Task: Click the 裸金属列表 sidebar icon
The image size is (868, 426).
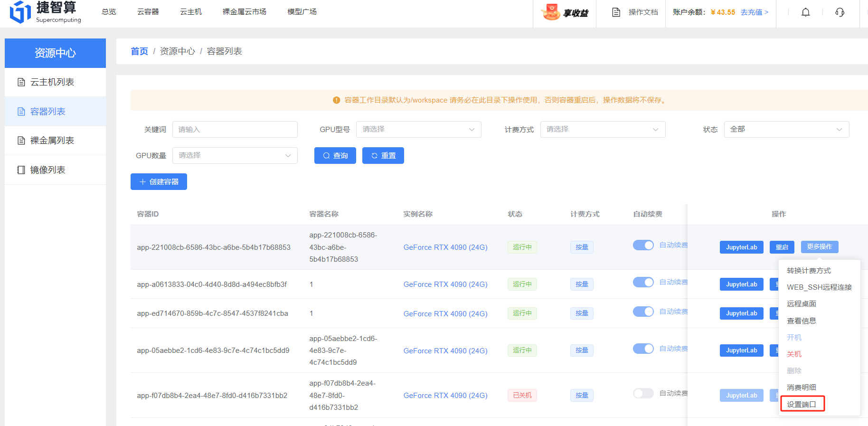Action: [x=21, y=141]
